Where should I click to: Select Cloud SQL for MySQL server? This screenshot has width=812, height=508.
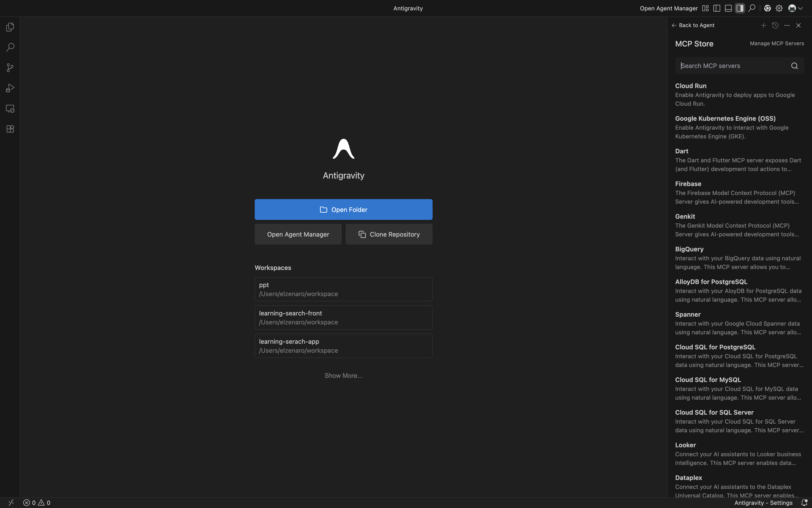[x=739, y=388]
